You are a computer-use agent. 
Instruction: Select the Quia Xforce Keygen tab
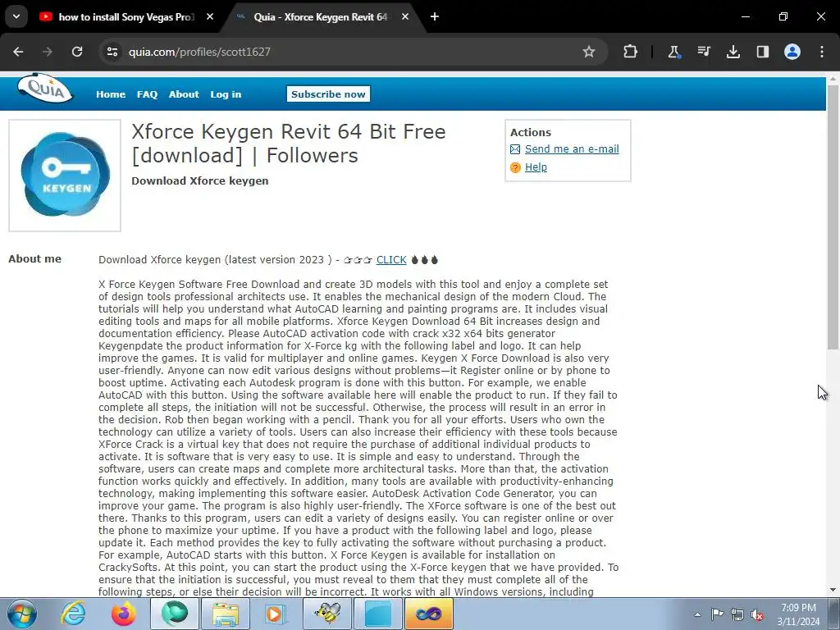click(321, 17)
